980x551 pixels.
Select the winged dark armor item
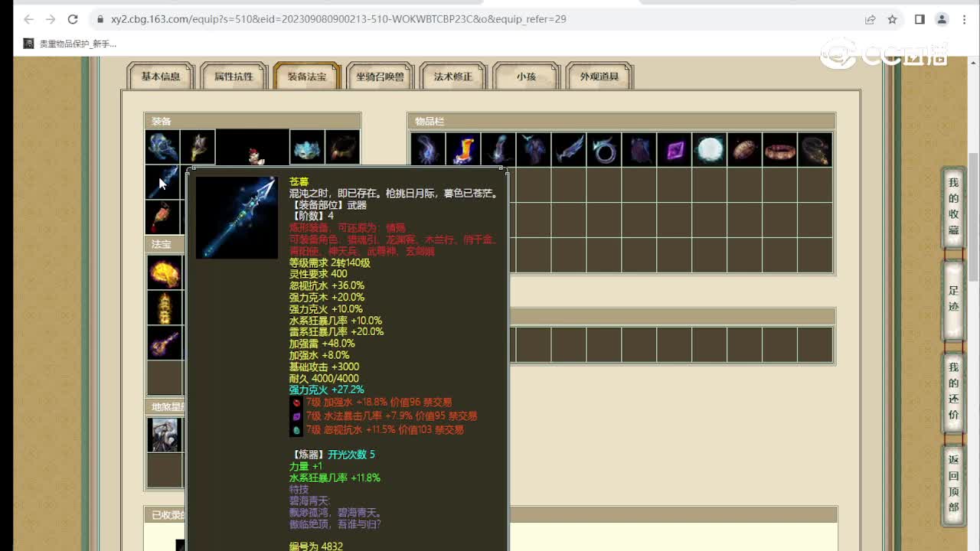tap(534, 150)
